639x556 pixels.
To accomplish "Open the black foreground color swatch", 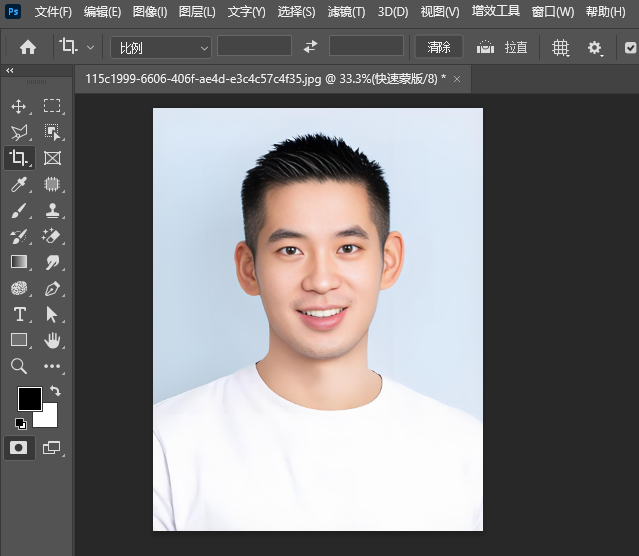I will point(29,399).
